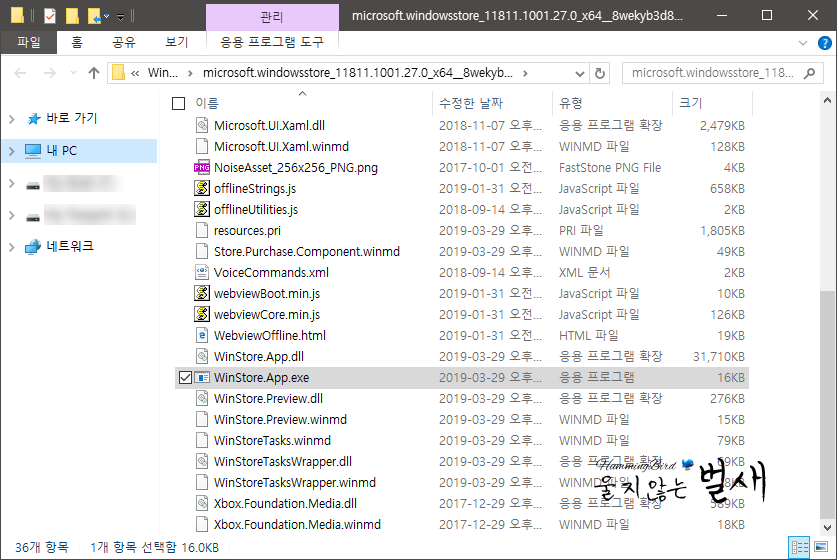Uncheck the WinStore.App.exe checkbox

[x=185, y=378]
